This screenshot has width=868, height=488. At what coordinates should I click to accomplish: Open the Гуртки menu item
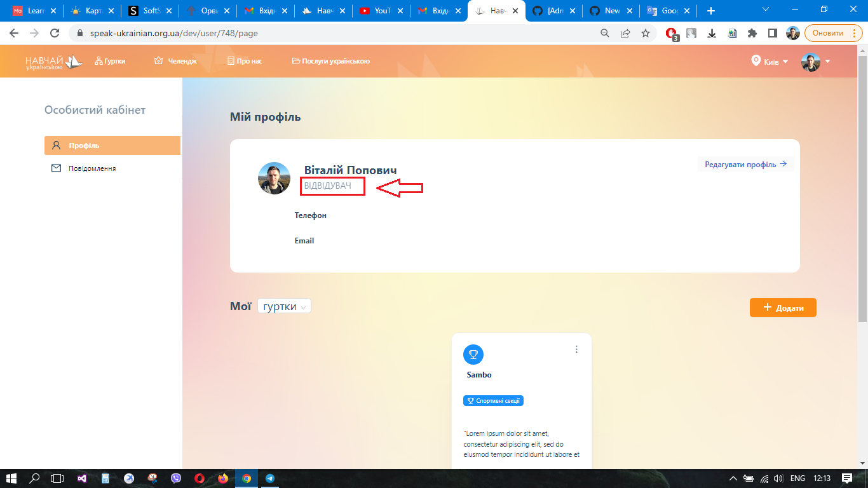point(110,62)
